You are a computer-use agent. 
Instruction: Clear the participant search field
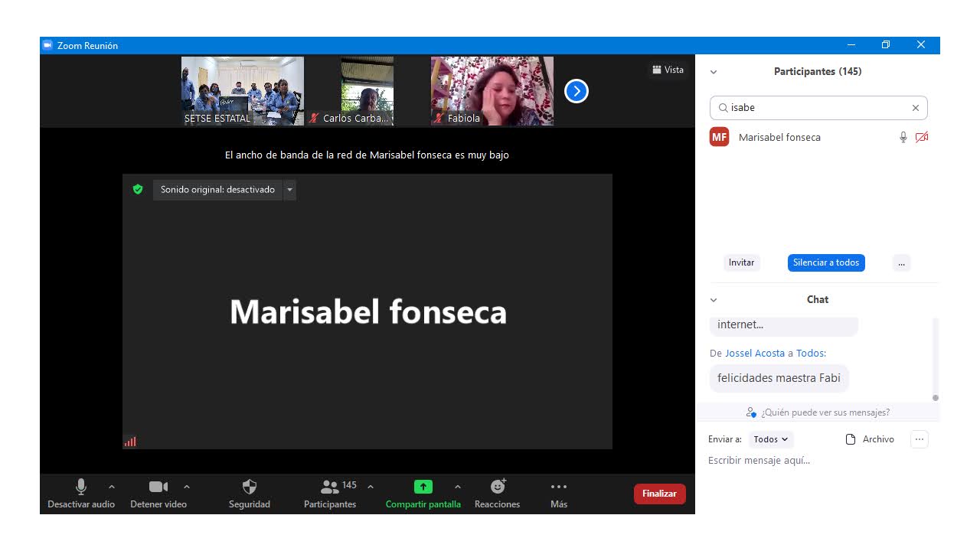click(x=915, y=108)
